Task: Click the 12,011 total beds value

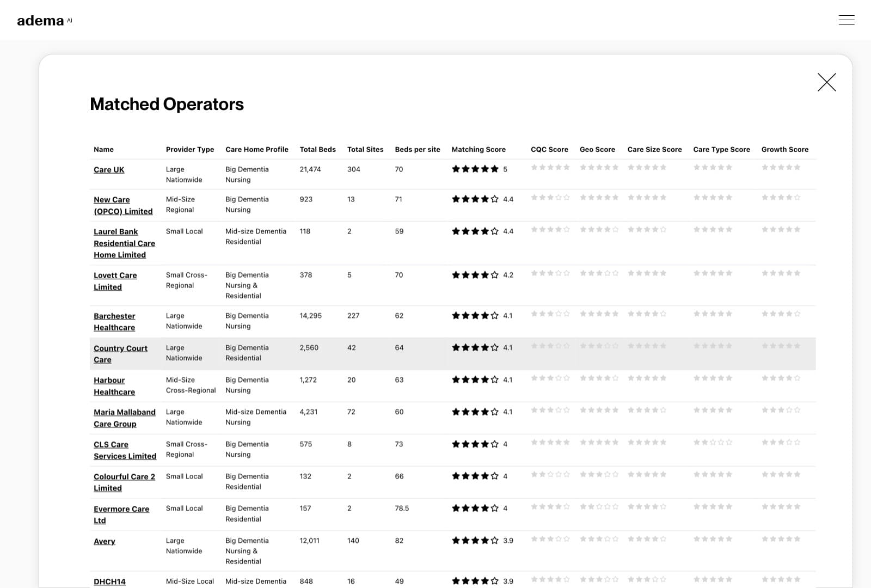Action: click(x=309, y=541)
